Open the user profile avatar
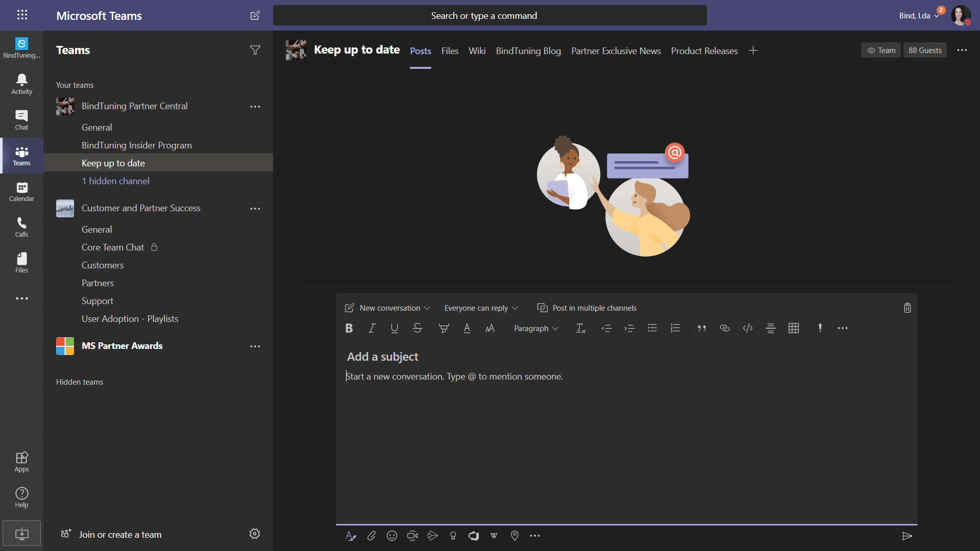Screen dimensions: 980x551 (961, 15)
